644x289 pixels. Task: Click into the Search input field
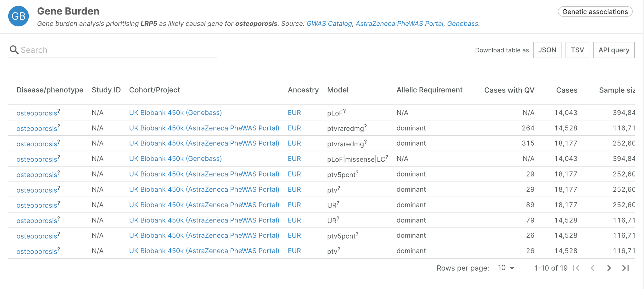click(116, 50)
